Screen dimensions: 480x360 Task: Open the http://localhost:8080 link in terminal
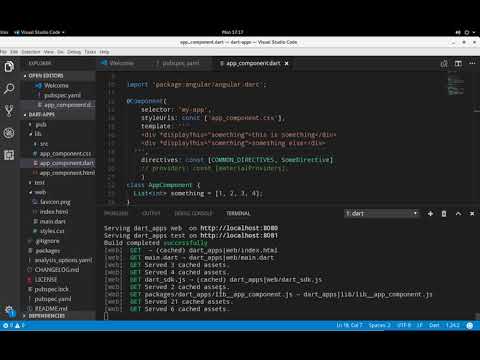[239, 228]
